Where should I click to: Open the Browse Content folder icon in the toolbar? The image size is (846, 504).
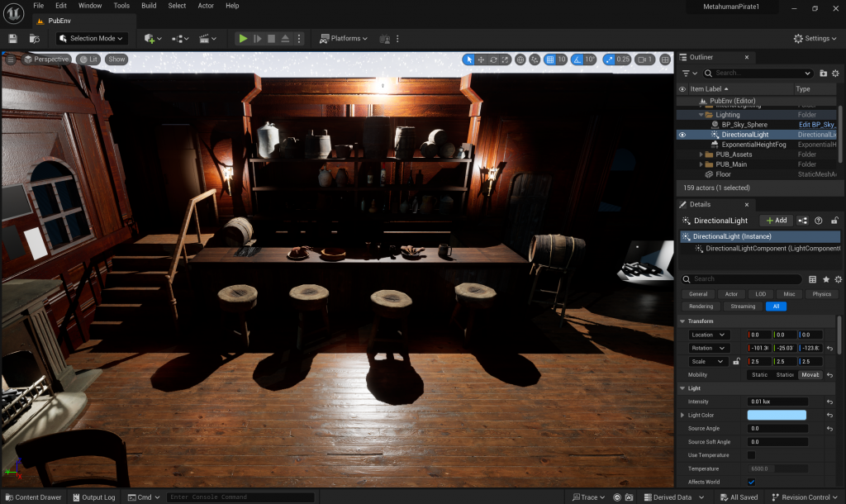[x=34, y=38]
